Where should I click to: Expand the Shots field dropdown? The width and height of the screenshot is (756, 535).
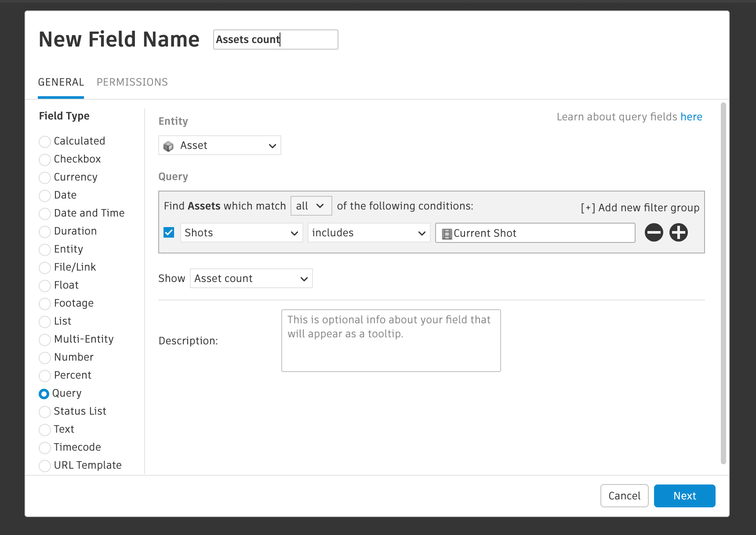tap(241, 233)
